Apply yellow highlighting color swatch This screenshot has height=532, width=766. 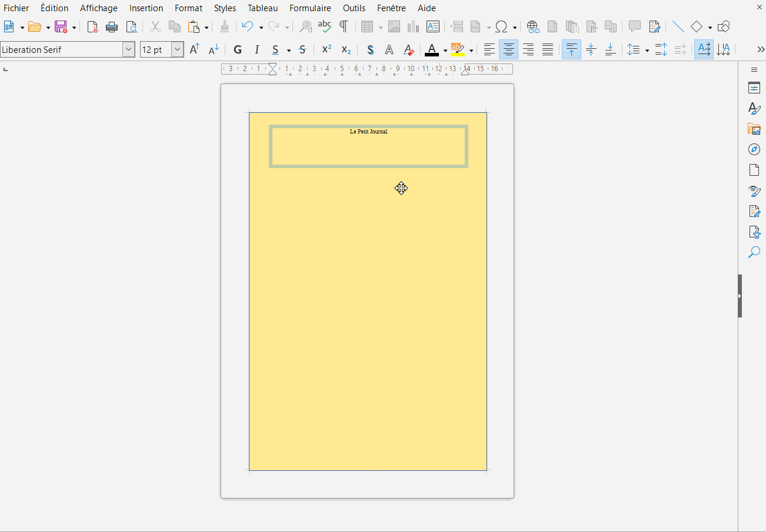[x=458, y=50]
